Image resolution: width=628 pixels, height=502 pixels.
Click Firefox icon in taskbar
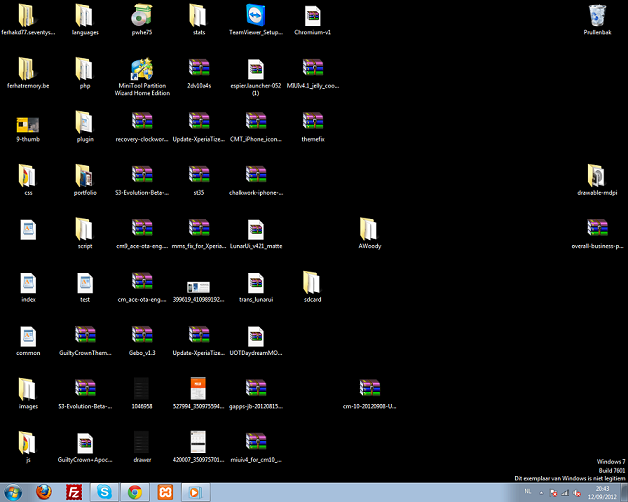coord(42,491)
